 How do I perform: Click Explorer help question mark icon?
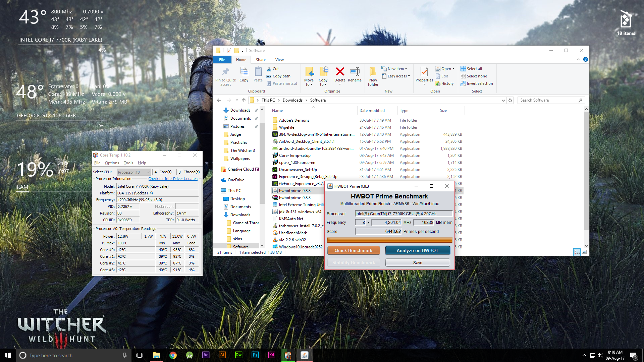point(586,59)
